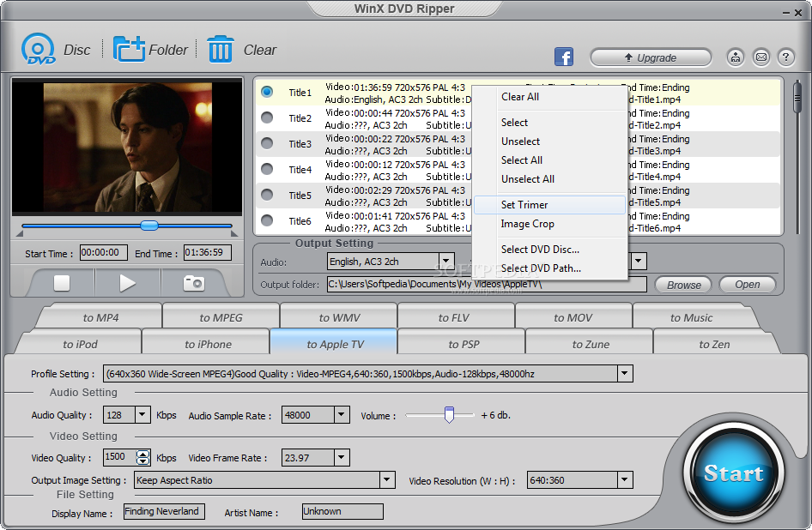Select the Title2 radio button
Screen dimensions: 812x530
click(267, 117)
